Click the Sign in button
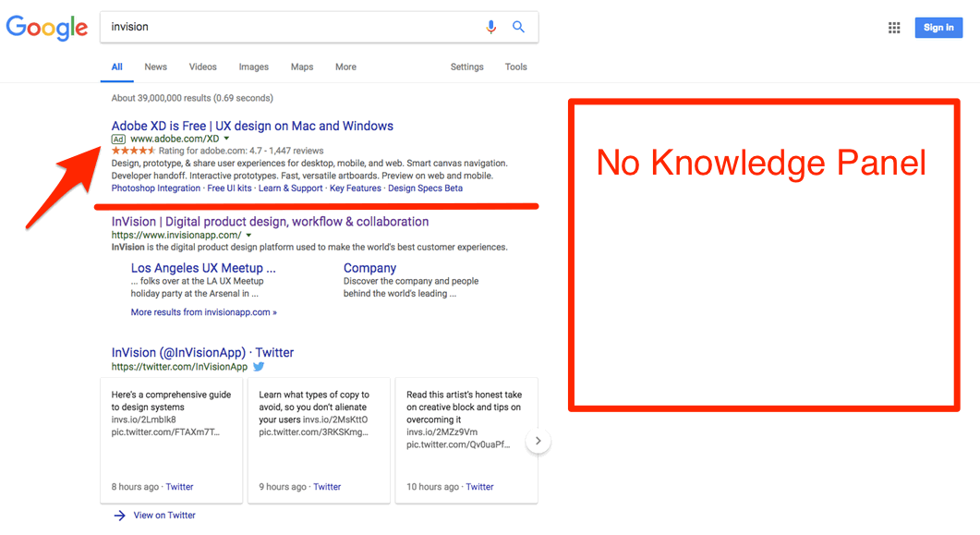 (x=938, y=28)
